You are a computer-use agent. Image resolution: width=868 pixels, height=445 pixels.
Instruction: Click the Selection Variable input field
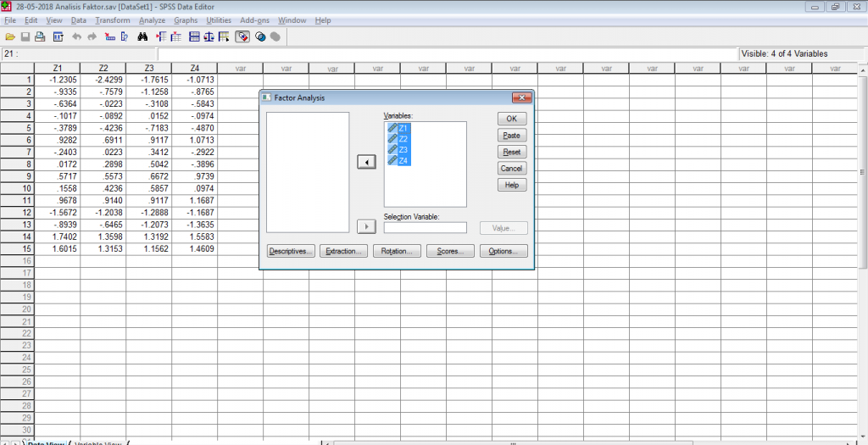tap(425, 228)
